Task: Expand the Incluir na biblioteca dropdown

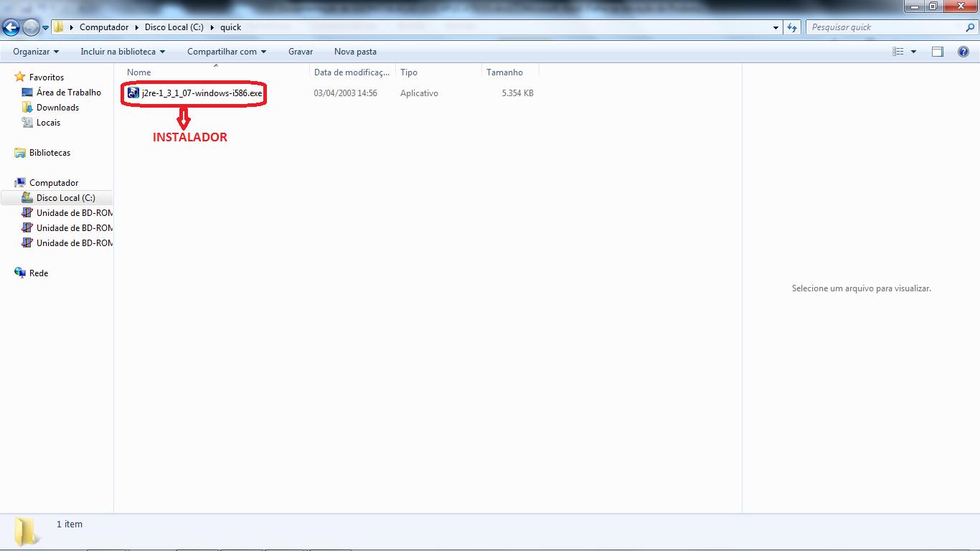Action: point(123,52)
